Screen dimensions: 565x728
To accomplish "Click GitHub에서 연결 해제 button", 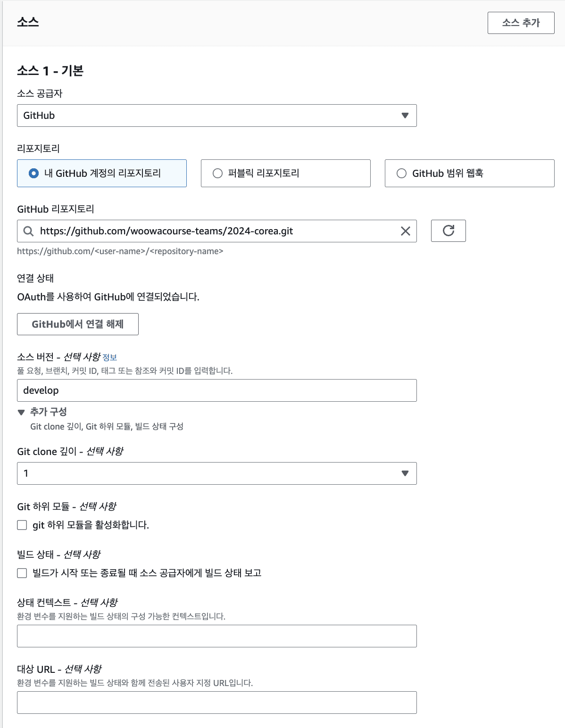I will 78,324.
